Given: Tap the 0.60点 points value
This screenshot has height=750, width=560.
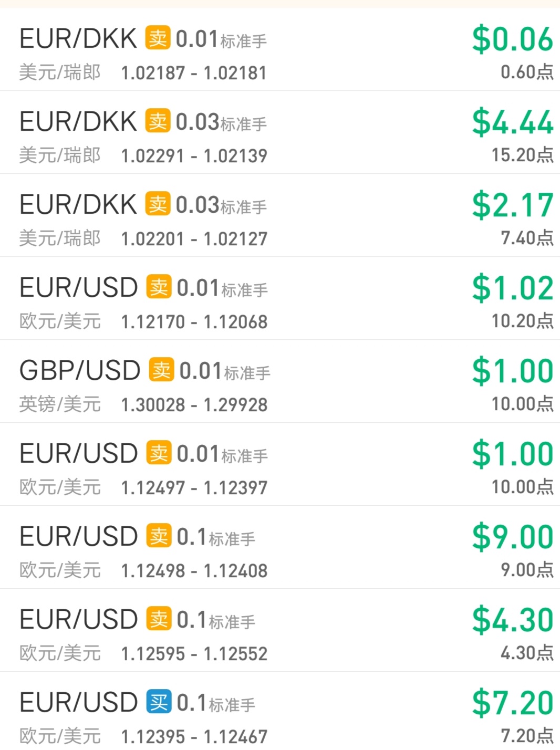Looking at the screenshot, I should pos(527,72).
